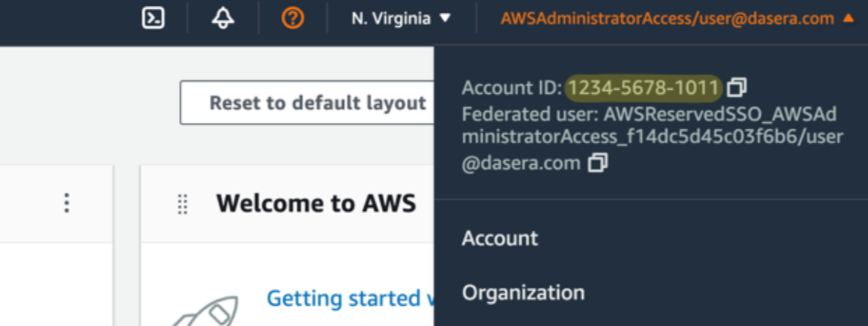Click the Account ID label text
868x326 pixels.
tap(512, 87)
